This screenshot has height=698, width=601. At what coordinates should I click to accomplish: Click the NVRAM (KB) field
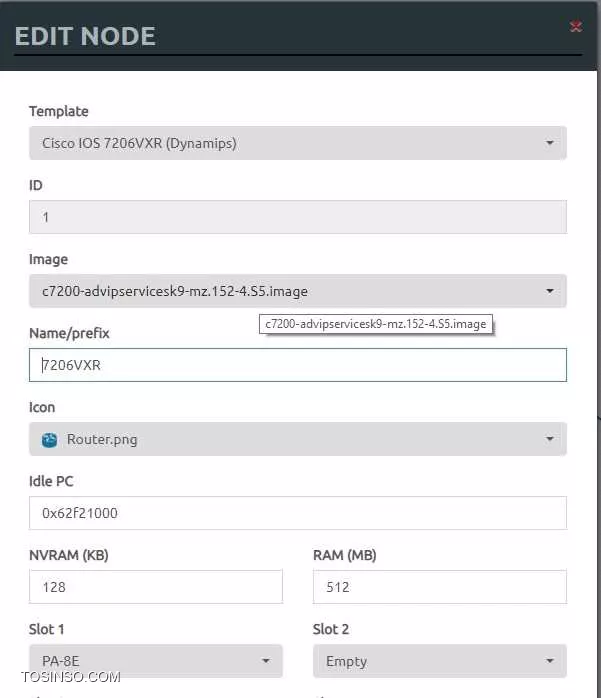(x=156, y=587)
